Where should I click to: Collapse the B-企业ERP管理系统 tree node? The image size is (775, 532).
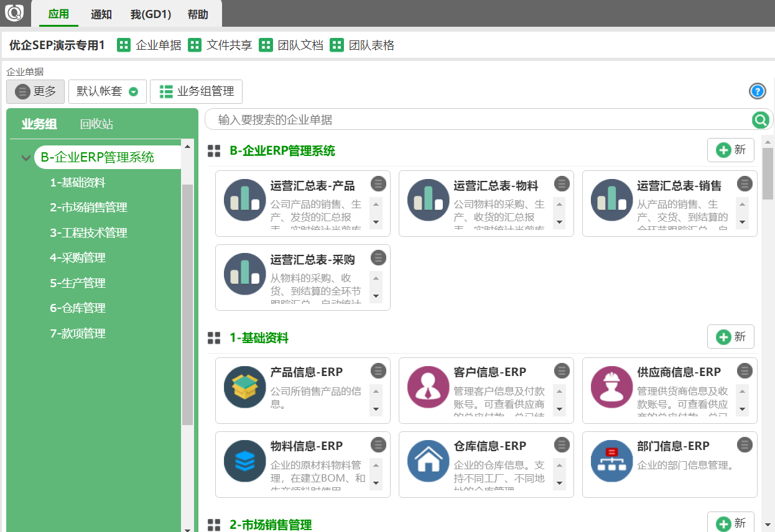(x=26, y=158)
